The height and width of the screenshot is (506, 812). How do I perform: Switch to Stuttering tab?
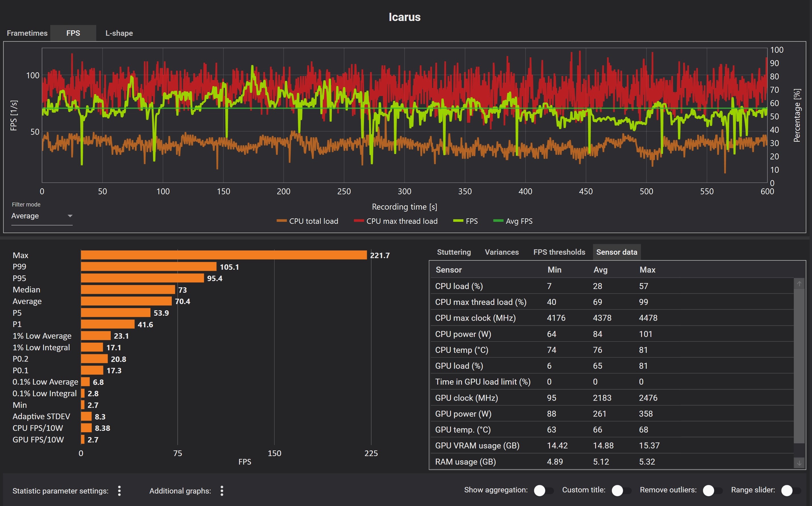[x=454, y=252]
